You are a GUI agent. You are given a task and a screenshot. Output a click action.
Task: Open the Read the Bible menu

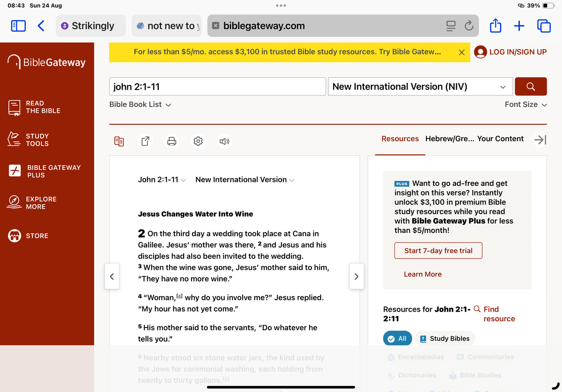(34, 107)
